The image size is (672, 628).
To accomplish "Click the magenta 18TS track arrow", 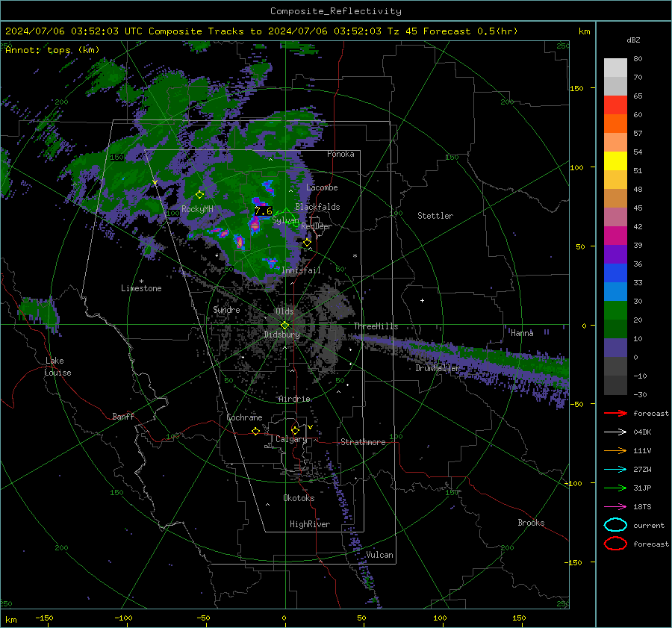I will 615,507.
